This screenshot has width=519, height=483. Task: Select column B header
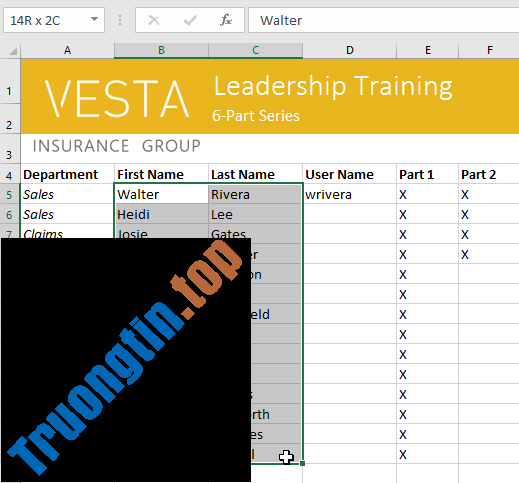161,50
